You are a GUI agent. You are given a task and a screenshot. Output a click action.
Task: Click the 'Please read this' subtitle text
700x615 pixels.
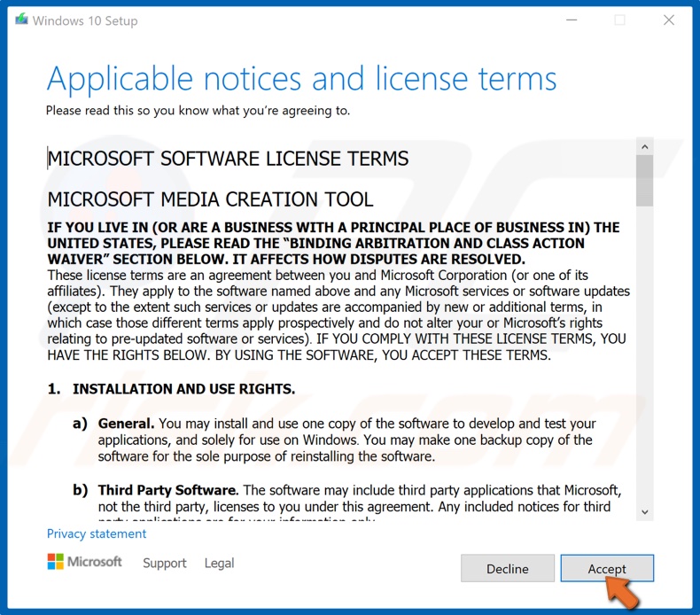[198, 110]
